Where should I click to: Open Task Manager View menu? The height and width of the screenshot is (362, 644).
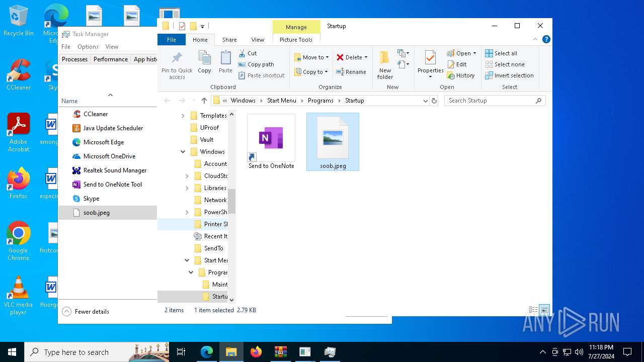[112, 47]
